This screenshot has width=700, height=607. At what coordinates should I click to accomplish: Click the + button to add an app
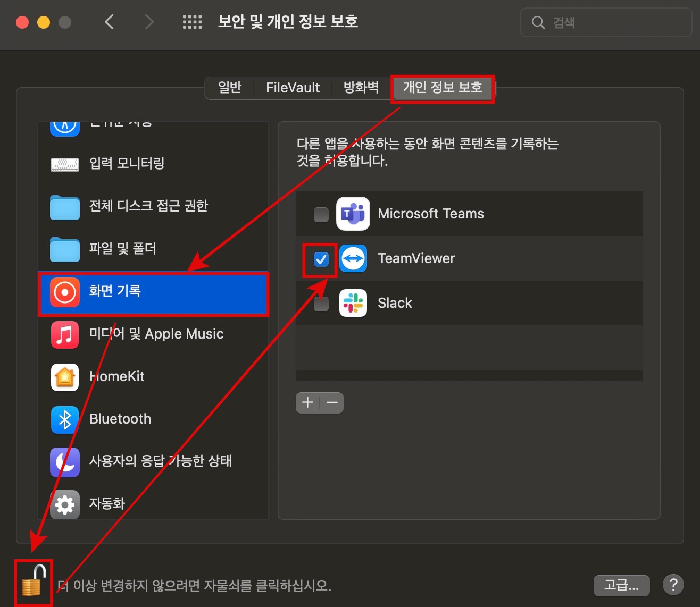pos(307,402)
